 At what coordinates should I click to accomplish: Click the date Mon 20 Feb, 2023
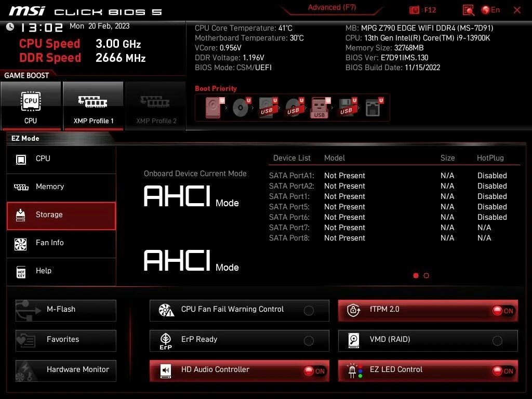pyautogui.click(x=99, y=26)
